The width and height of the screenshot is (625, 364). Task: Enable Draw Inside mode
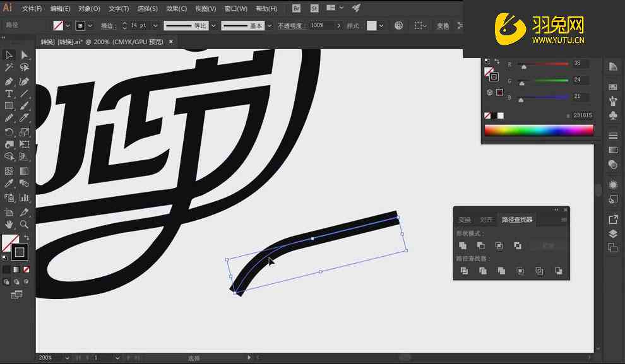point(26,281)
